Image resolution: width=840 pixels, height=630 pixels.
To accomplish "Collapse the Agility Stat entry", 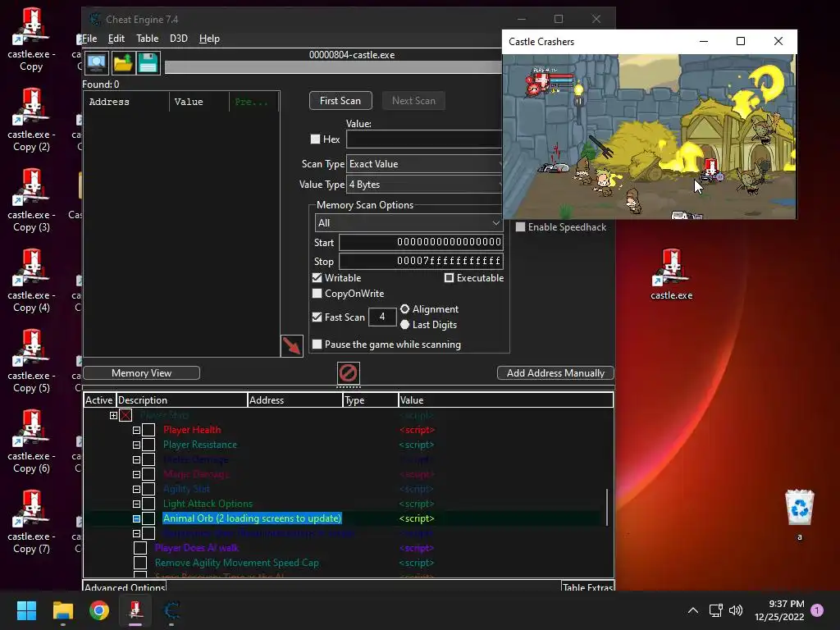I will pyautogui.click(x=137, y=489).
